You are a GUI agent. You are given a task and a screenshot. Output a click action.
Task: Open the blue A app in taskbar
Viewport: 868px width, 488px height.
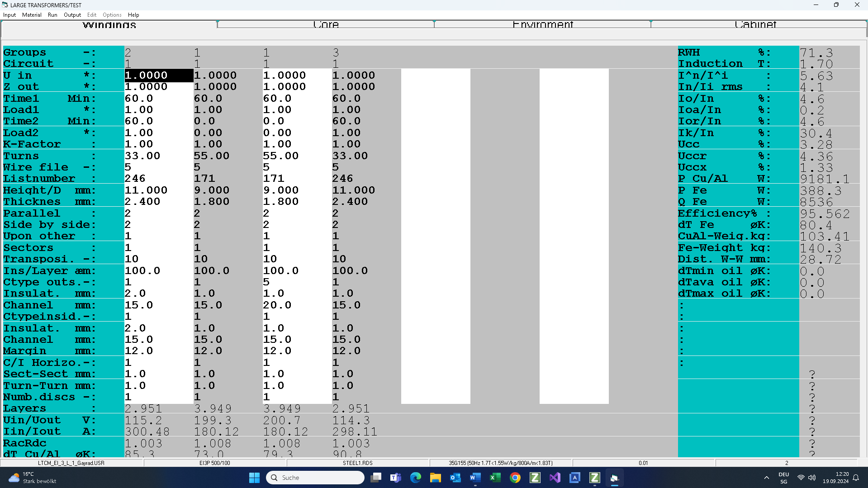(x=575, y=478)
